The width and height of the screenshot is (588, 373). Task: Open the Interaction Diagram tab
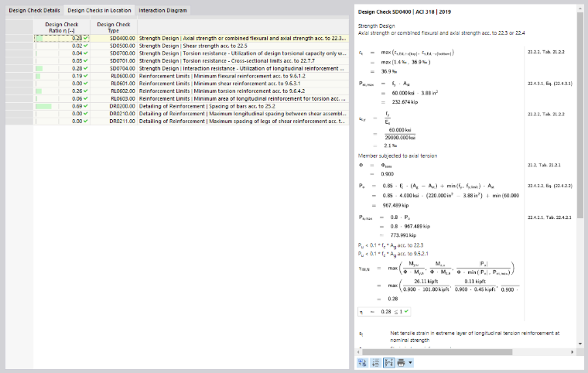pos(162,11)
